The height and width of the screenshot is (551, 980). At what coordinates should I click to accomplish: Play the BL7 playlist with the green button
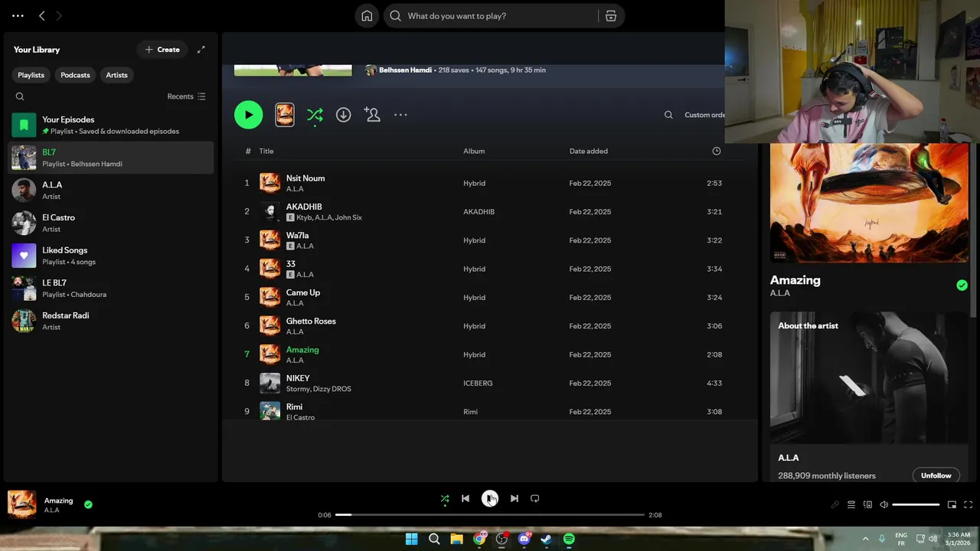click(248, 115)
